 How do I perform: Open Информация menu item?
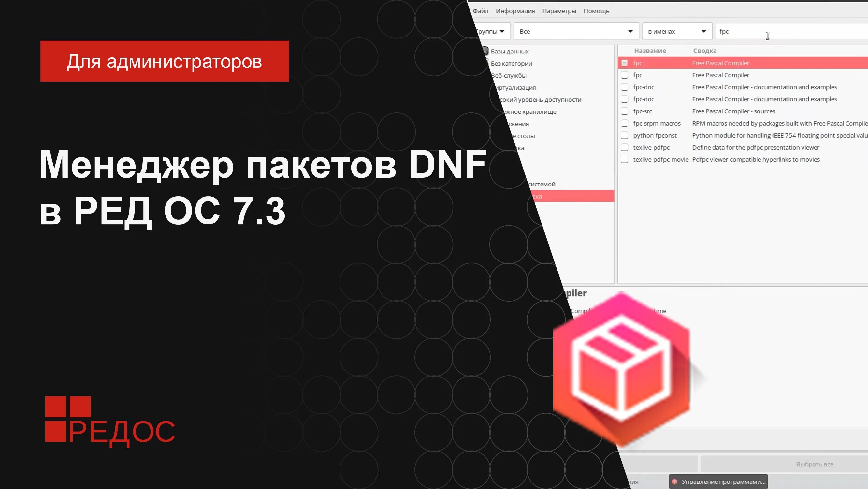tap(514, 11)
